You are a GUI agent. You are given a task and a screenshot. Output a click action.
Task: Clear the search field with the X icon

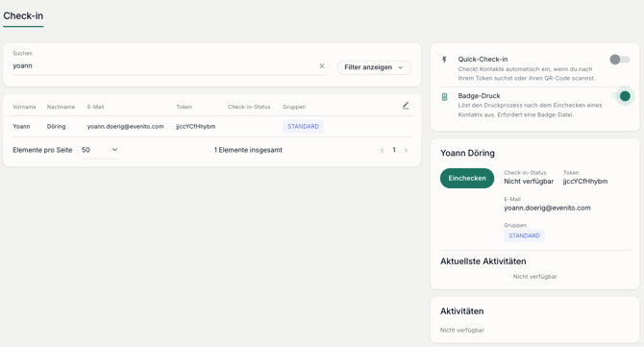click(322, 66)
